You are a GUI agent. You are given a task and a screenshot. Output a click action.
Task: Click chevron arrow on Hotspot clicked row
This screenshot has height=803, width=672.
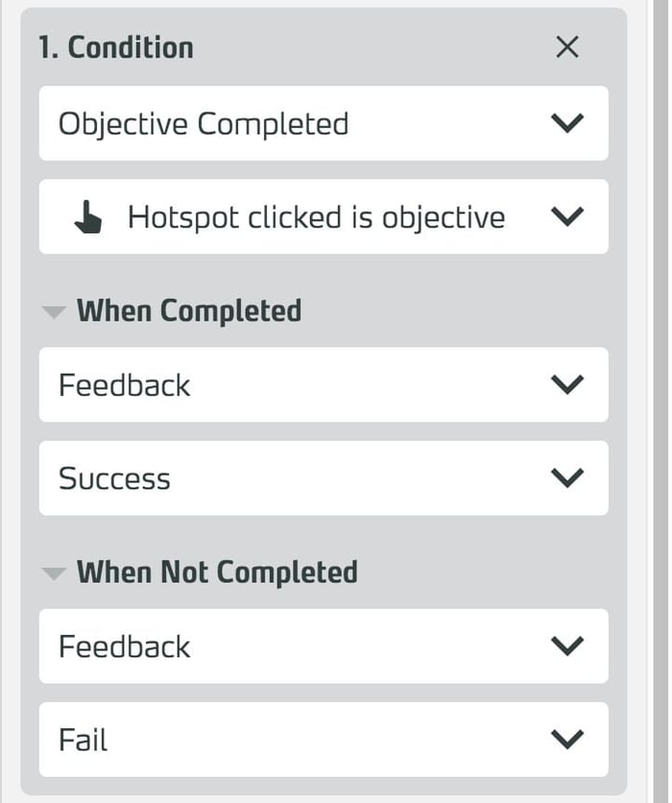pyautogui.click(x=567, y=218)
